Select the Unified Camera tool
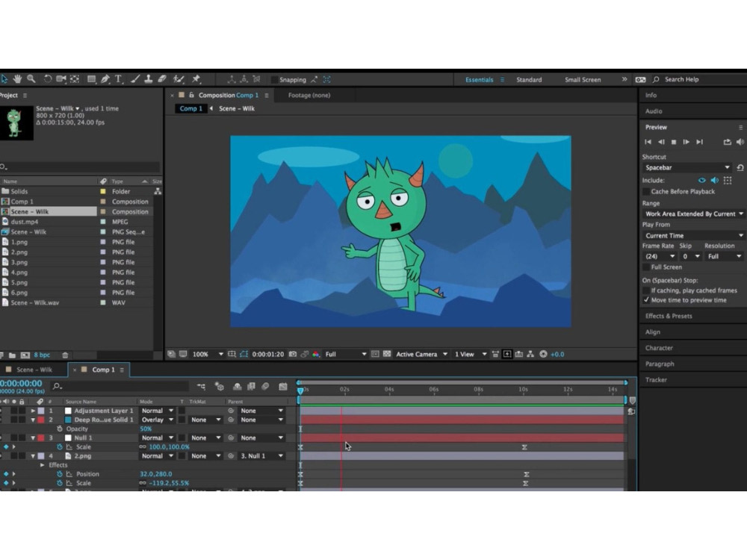This screenshot has width=747, height=560. (x=61, y=79)
